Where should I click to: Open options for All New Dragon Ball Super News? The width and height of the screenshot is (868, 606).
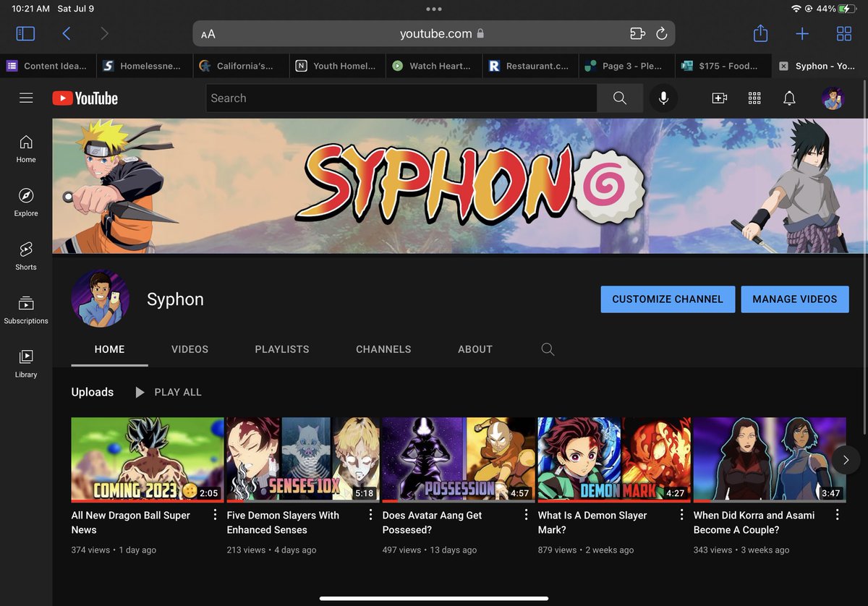(215, 515)
